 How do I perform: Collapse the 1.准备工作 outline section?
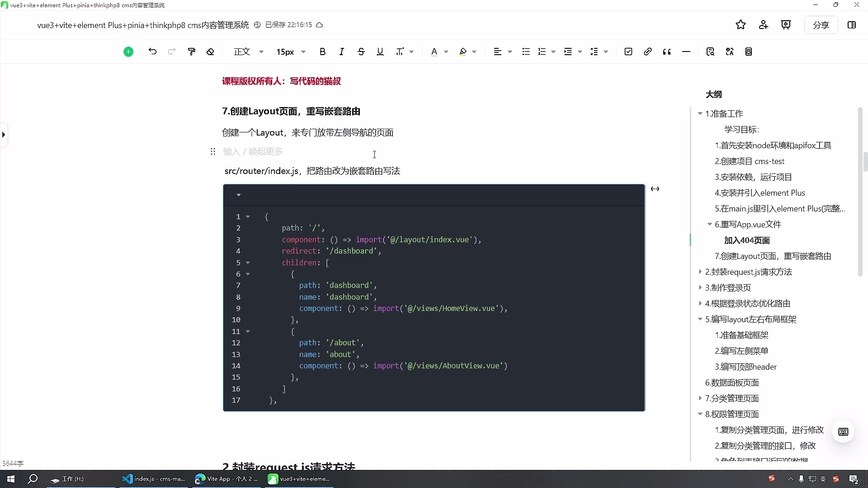(700, 113)
